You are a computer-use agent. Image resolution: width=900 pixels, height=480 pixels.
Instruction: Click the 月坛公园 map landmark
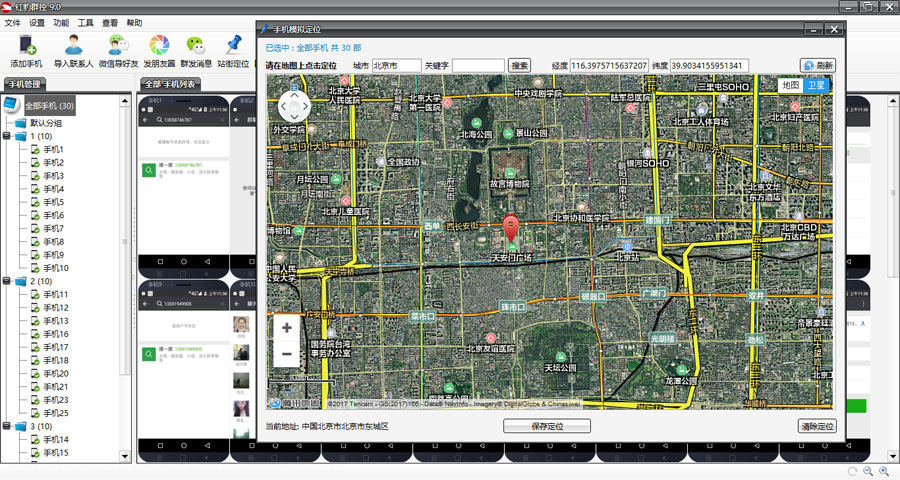(x=319, y=179)
